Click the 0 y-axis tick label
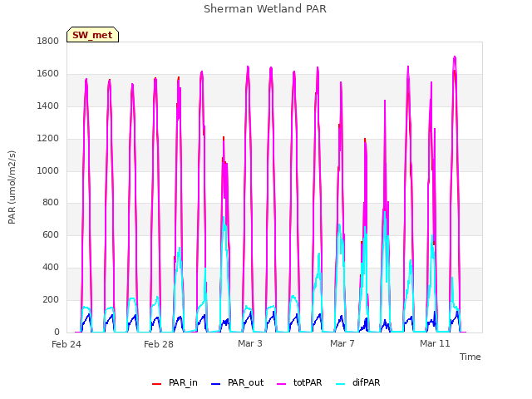532x399 pixels. [57, 332]
